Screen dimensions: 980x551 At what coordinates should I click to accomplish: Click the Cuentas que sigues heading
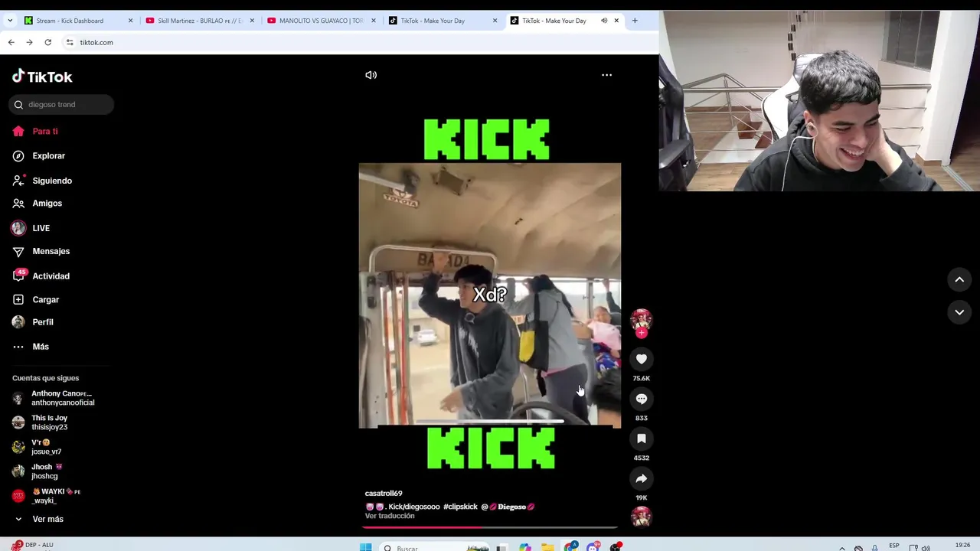pyautogui.click(x=45, y=378)
